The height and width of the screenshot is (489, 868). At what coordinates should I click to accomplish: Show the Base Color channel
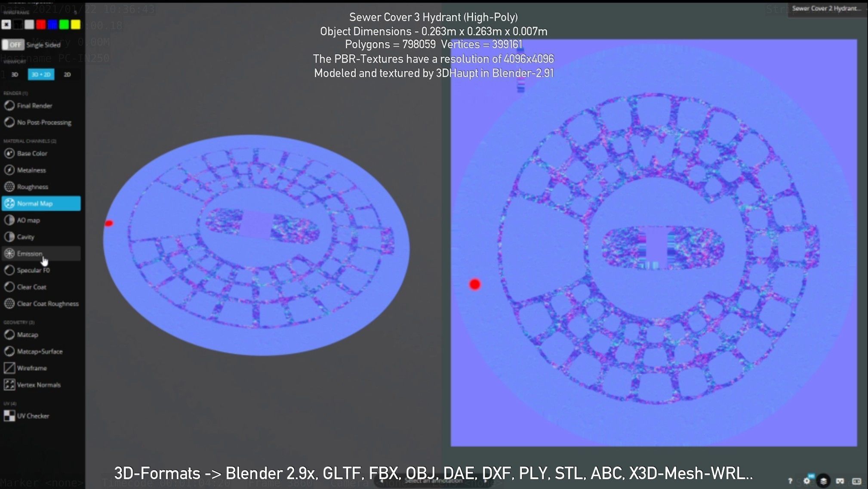pos(26,153)
